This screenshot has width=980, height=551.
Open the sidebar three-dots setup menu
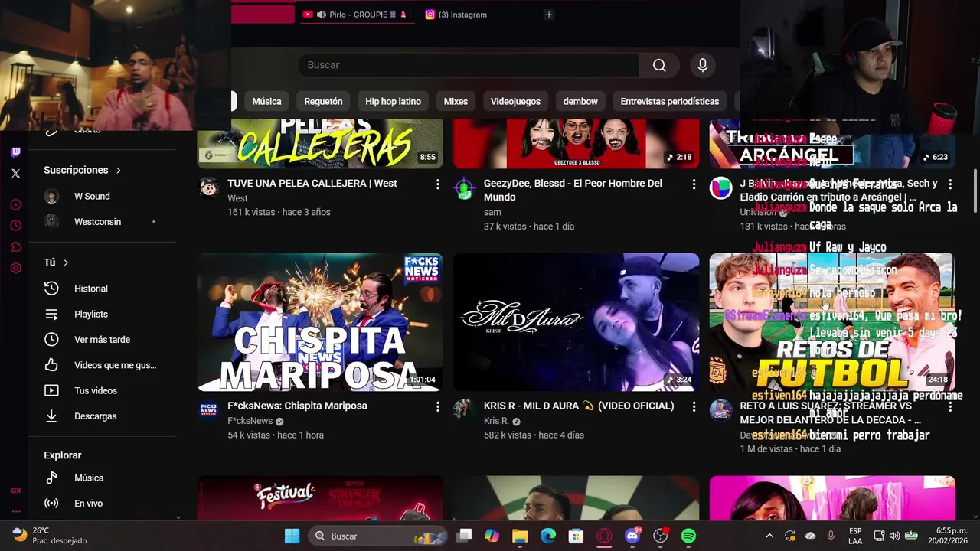pyautogui.click(x=15, y=511)
